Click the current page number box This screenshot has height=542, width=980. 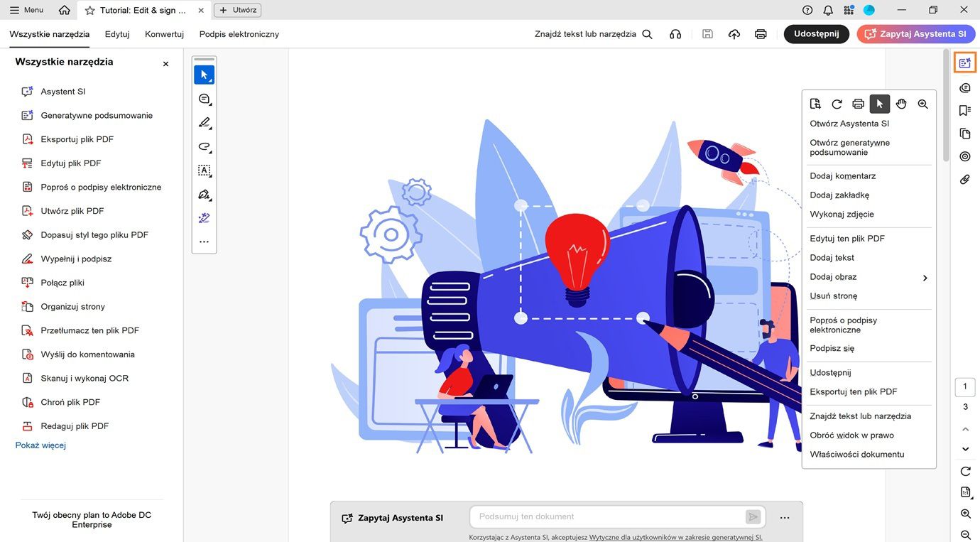tap(965, 387)
